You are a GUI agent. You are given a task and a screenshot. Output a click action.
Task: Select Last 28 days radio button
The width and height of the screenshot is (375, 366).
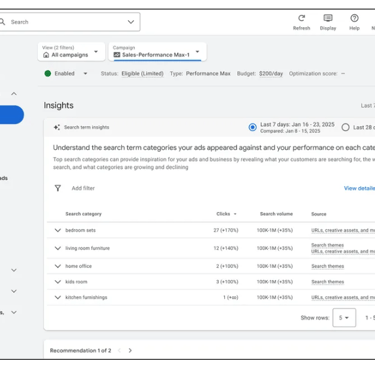[346, 127]
